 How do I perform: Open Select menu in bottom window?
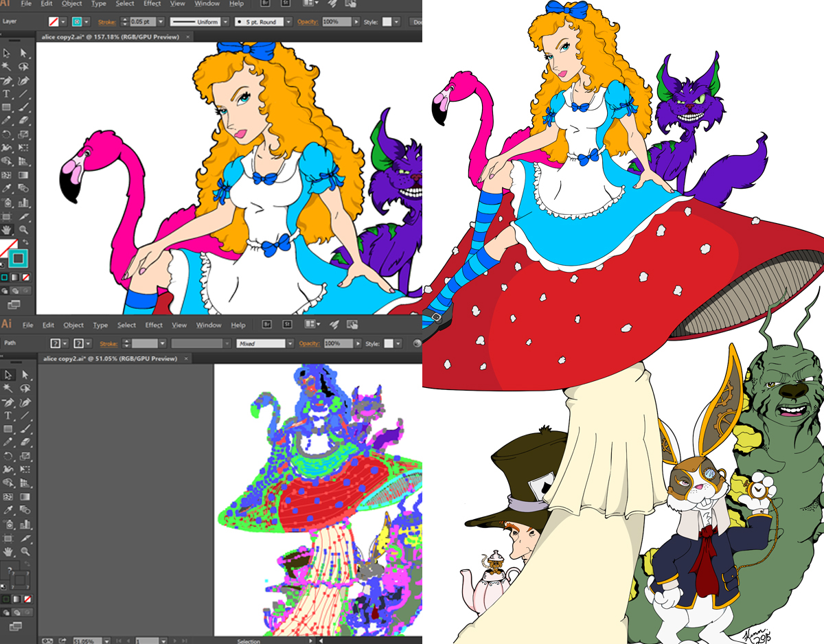[x=126, y=325]
